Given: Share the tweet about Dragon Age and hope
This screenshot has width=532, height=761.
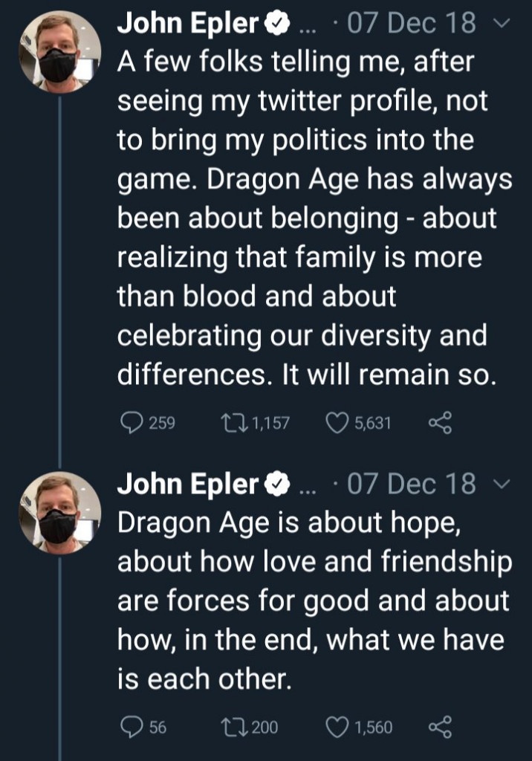Looking at the screenshot, I should tap(440, 726).
